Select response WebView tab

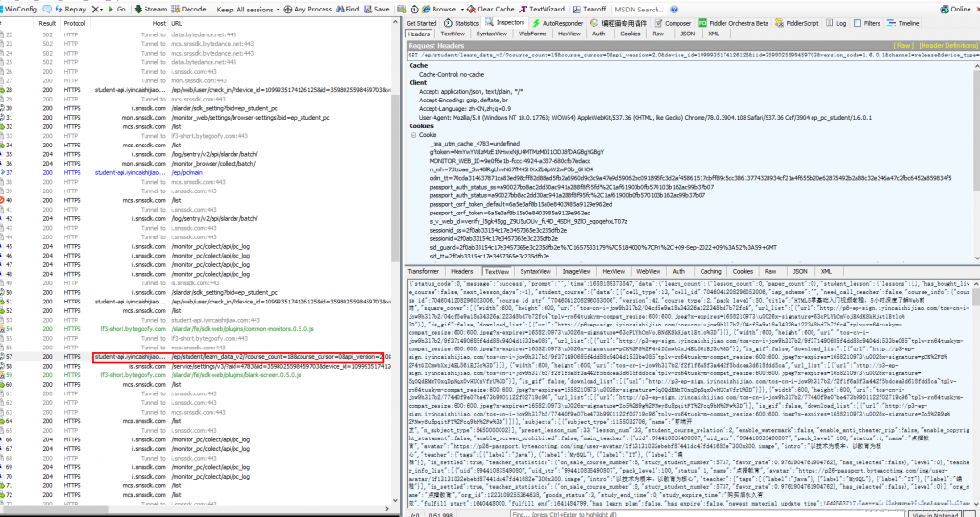(x=648, y=271)
